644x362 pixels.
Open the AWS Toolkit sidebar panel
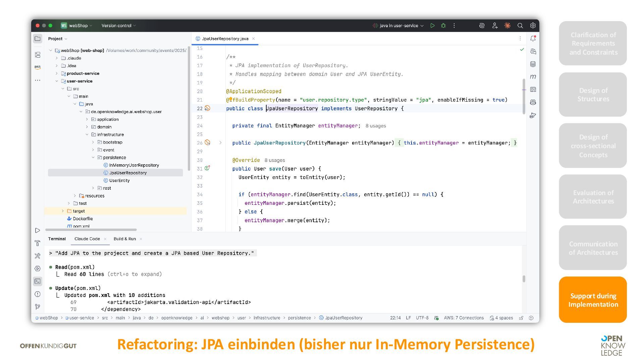[x=38, y=67]
